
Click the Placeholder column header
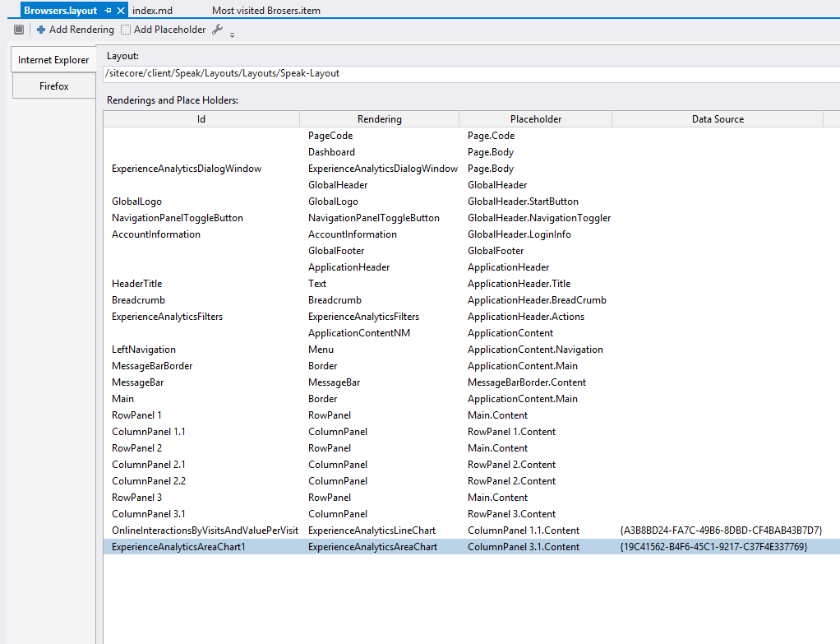(x=535, y=119)
